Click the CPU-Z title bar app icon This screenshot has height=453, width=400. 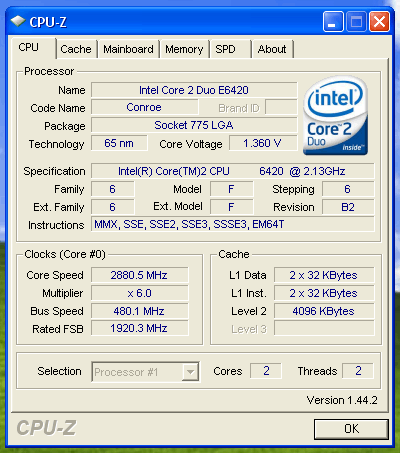click(18, 21)
